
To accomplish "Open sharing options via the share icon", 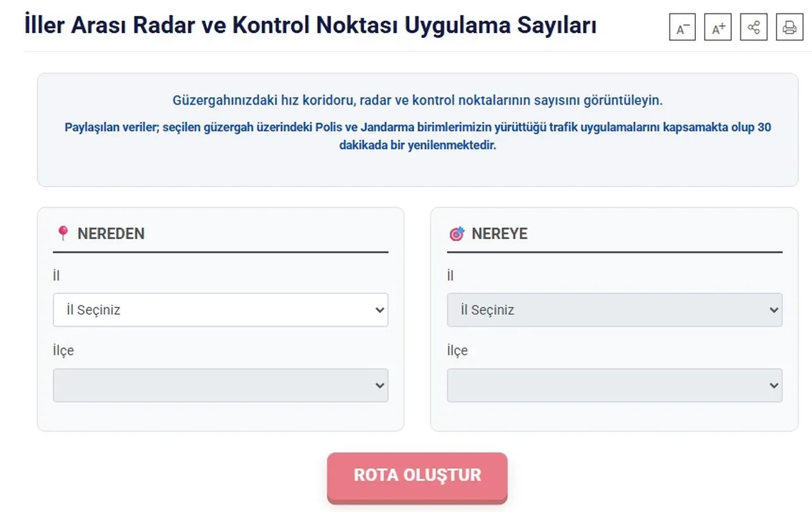I will [753, 27].
